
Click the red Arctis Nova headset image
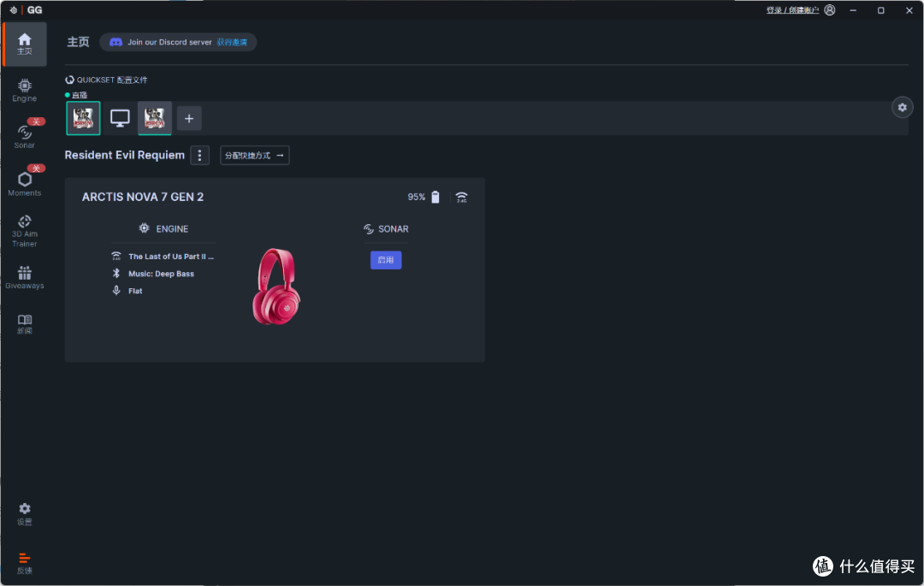pos(276,287)
